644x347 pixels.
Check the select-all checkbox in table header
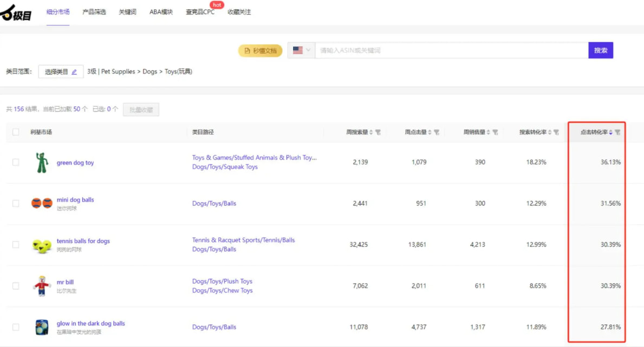[16, 132]
